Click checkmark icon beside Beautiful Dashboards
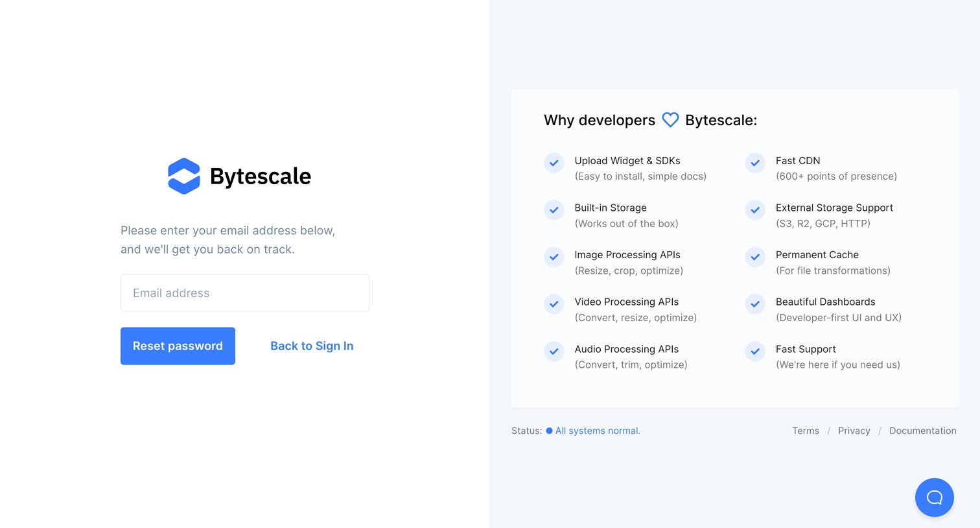 (755, 304)
